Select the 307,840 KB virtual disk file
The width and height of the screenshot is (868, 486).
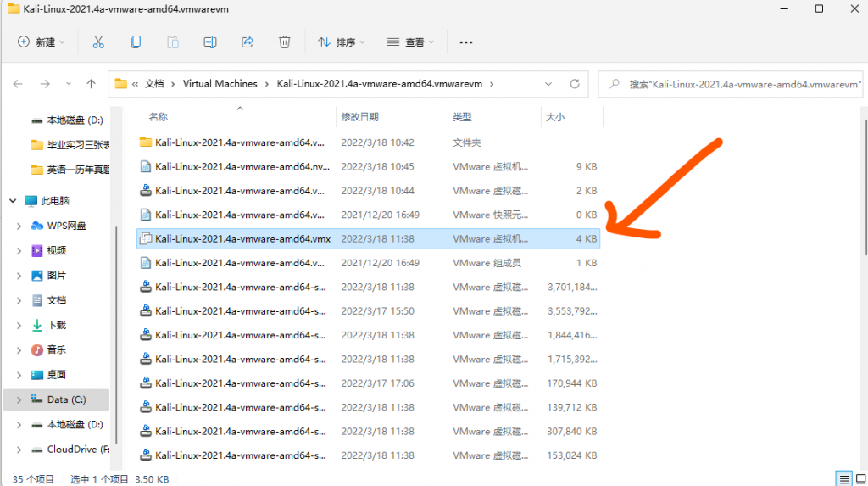[x=368, y=432]
